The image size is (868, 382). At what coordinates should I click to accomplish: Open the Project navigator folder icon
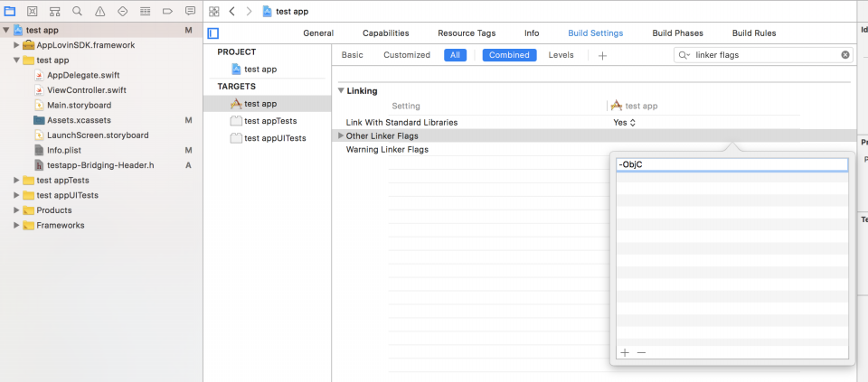click(x=9, y=11)
